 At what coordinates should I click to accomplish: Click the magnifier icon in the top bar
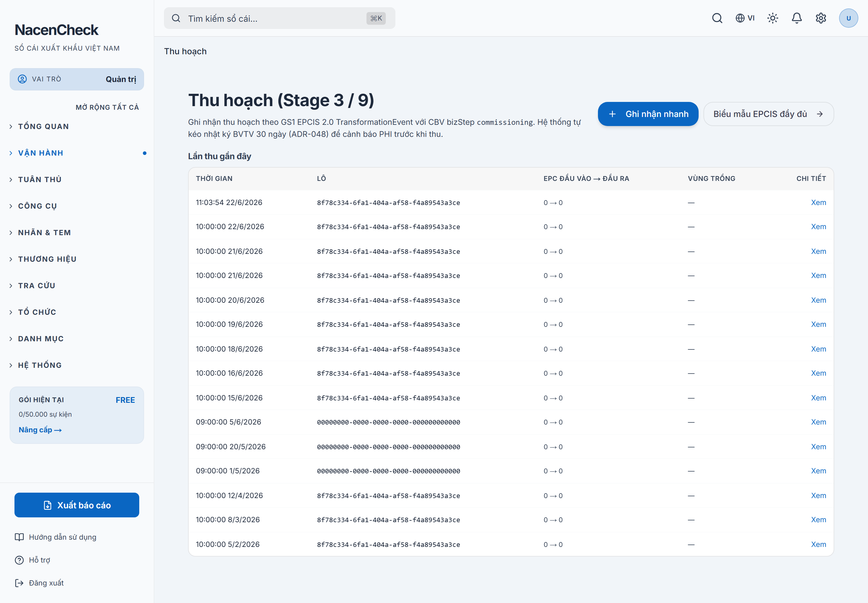pyautogui.click(x=717, y=18)
